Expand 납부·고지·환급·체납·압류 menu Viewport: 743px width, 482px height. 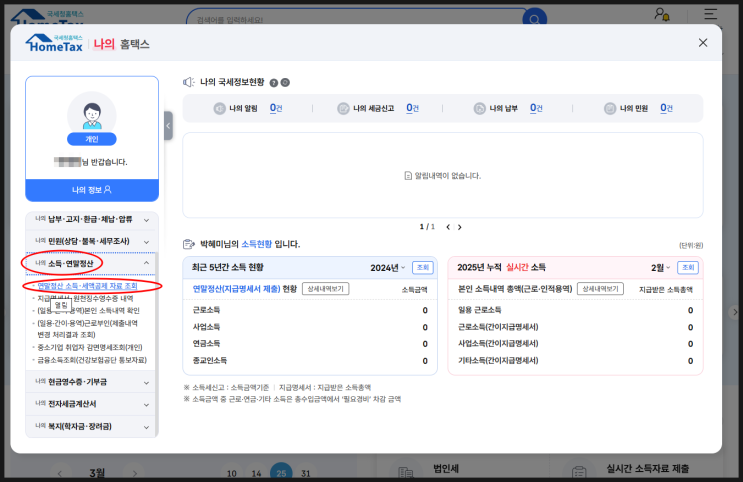[91, 219]
